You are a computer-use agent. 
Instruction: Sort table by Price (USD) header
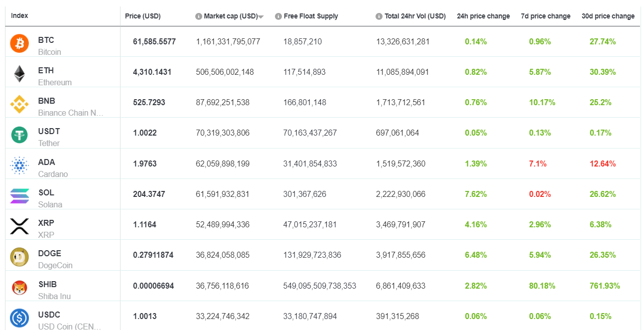pyautogui.click(x=143, y=16)
